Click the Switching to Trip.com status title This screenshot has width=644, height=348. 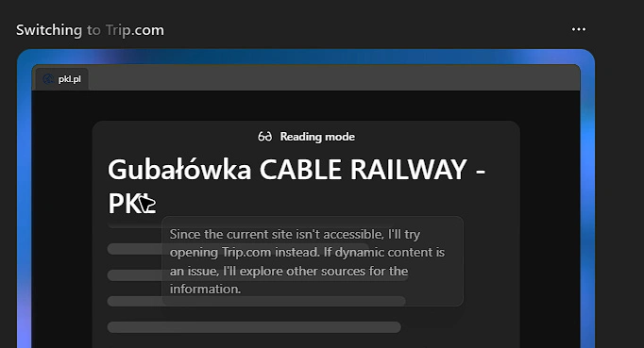(x=90, y=30)
